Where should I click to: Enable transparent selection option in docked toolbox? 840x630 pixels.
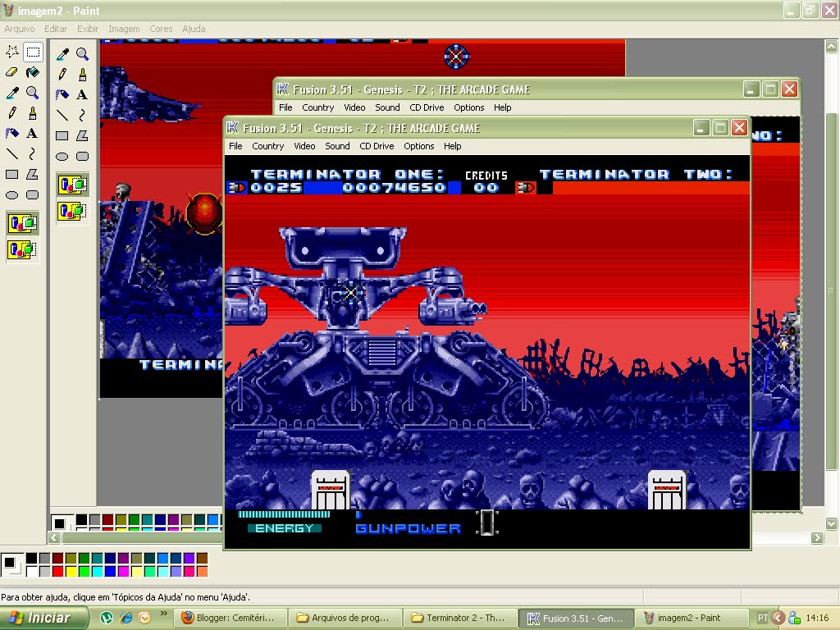(22, 249)
